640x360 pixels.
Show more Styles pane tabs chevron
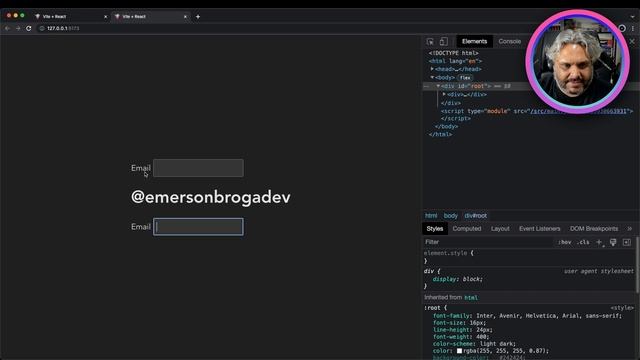[x=630, y=229]
